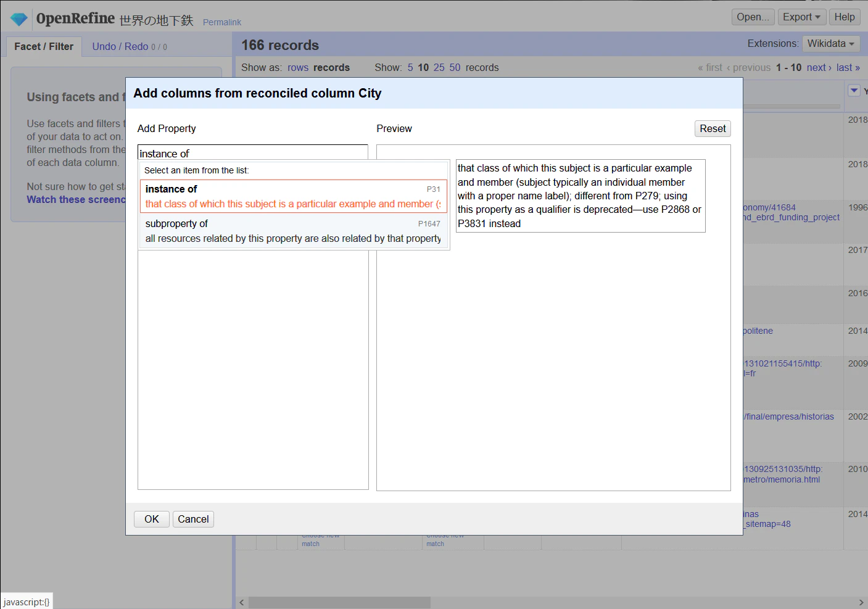Click the scroll left arrow
The width and height of the screenshot is (868, 609).
242,602
